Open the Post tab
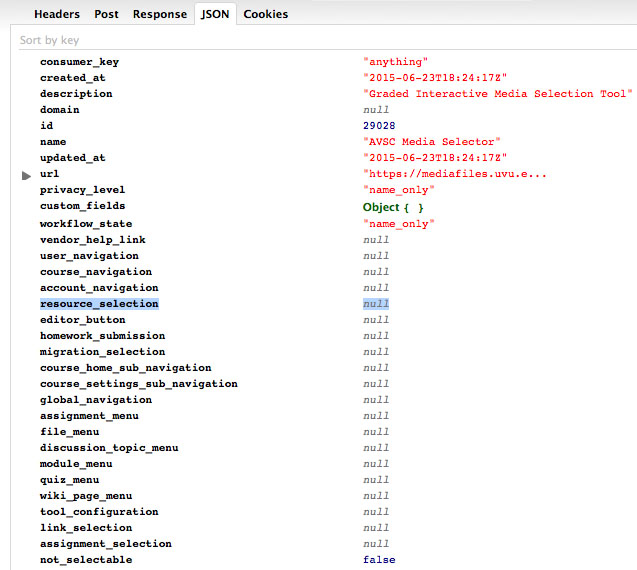The width and height of the screenshot is (637, 570). click(106, 14)
